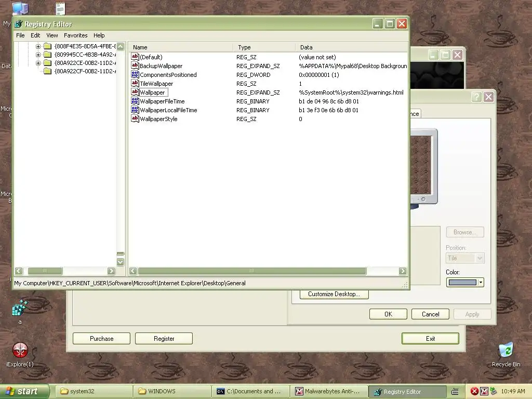The image size is (532, 399).
Task: Click OK in Display Properties
Action: tap(388, 314)
